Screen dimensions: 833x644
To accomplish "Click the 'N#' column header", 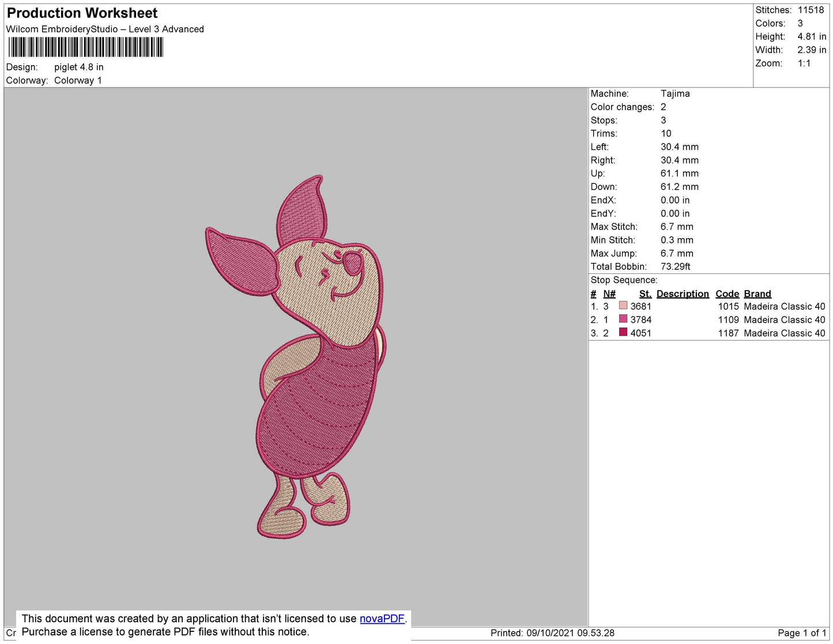I will point(609,294).
